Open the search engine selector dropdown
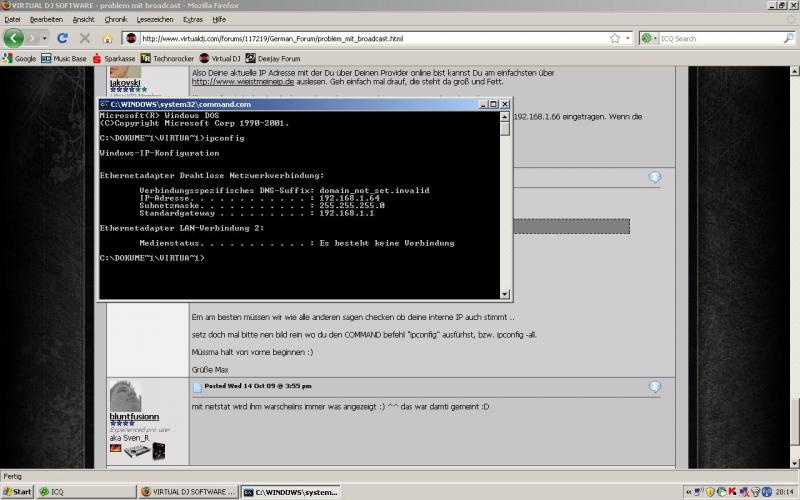This screenshot has height=500, width=800. click(x=649, y=38)
